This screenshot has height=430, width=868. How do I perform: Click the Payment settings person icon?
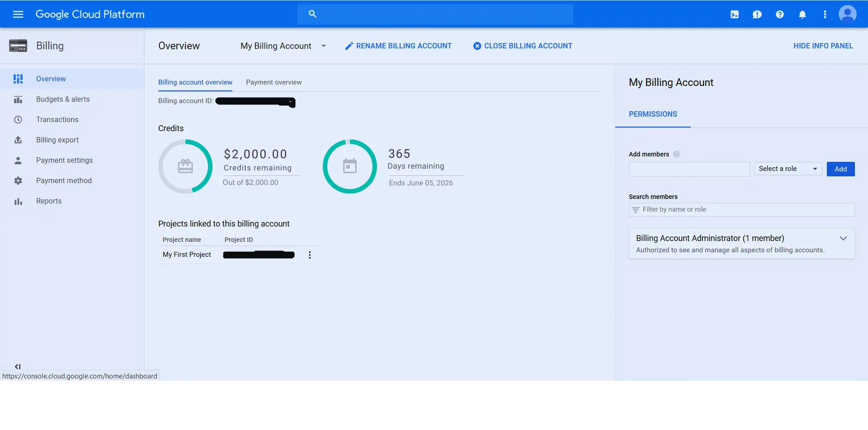(18, 160)
